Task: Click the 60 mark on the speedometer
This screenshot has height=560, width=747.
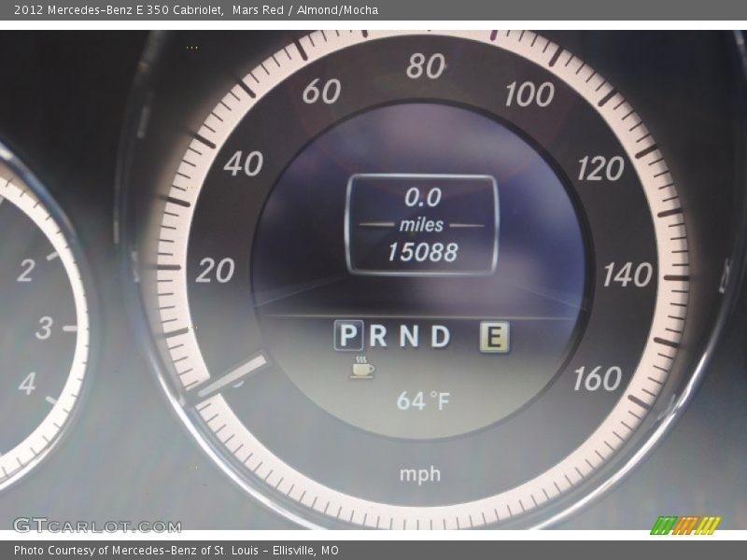Action: coord(322,91)
